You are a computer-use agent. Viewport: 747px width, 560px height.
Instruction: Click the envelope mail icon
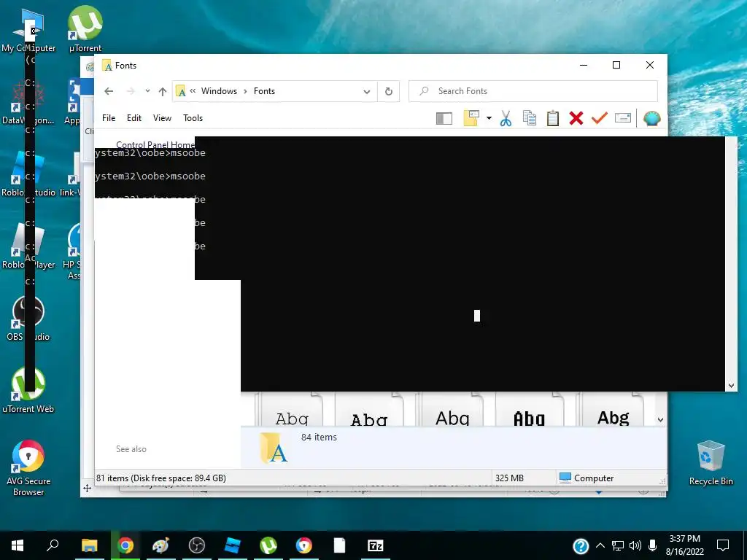pyautogui.click(x=623, y=117)
